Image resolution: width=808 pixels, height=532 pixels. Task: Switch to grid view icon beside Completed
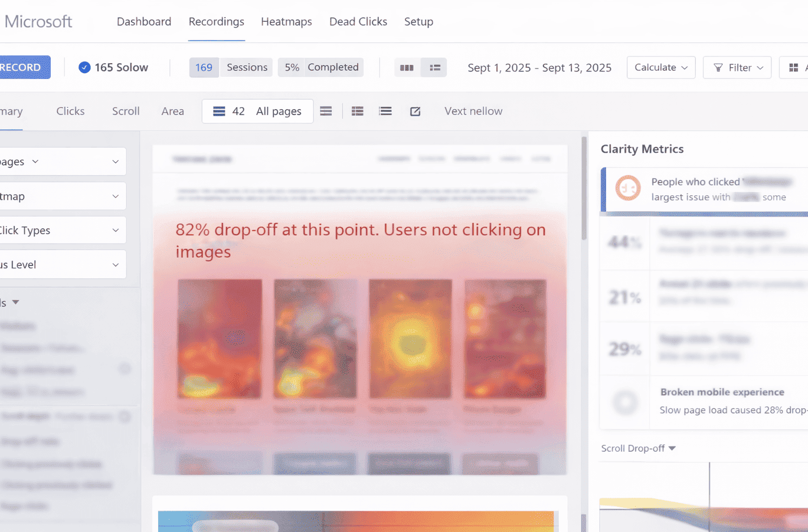[x=407, y=68]
